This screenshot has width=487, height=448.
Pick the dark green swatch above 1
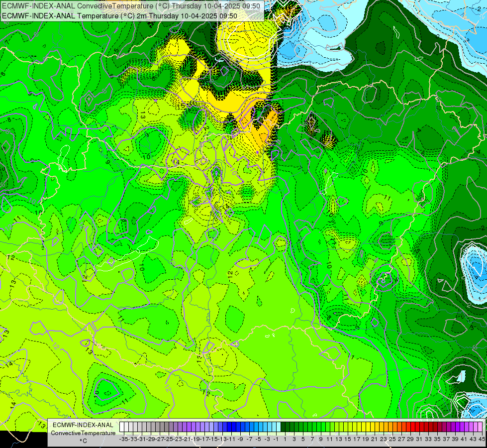pos(283,427)
